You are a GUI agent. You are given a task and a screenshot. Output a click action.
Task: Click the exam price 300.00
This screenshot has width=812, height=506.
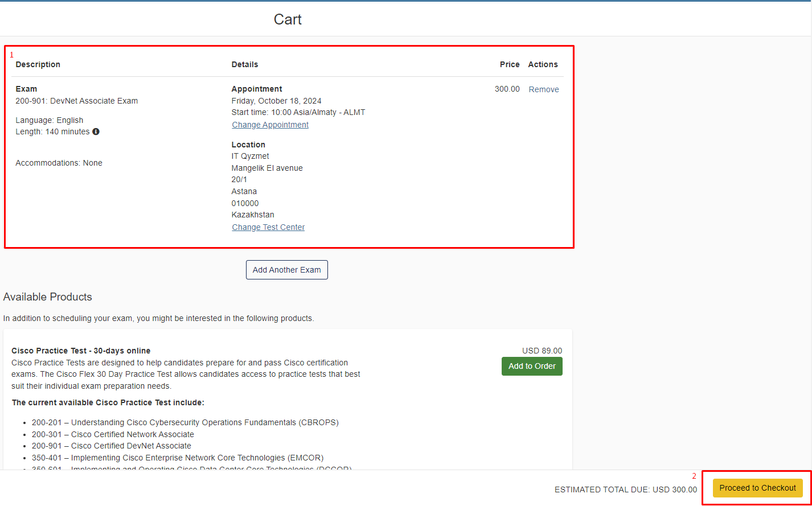pos(507,89)
